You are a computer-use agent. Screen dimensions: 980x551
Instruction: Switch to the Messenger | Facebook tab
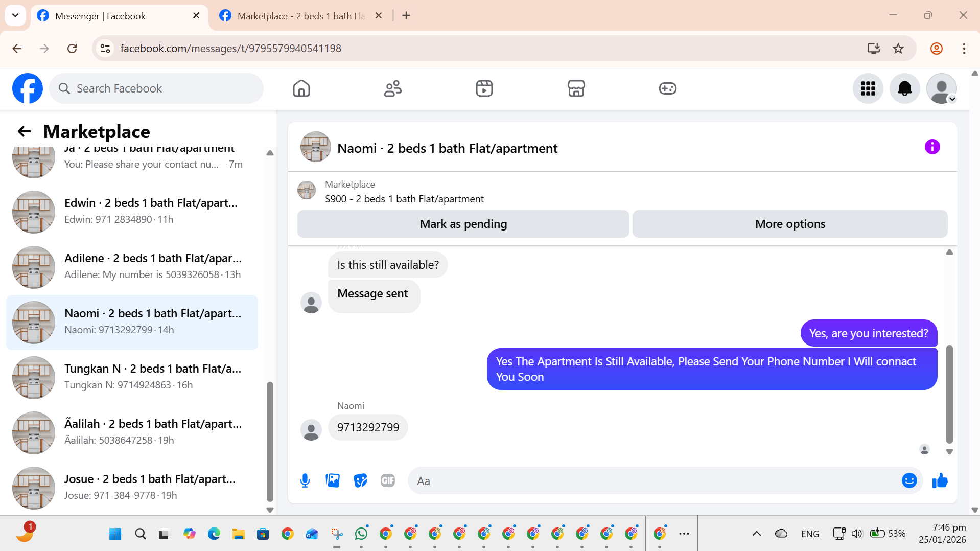pyautogui.click(x=120, y=16)
